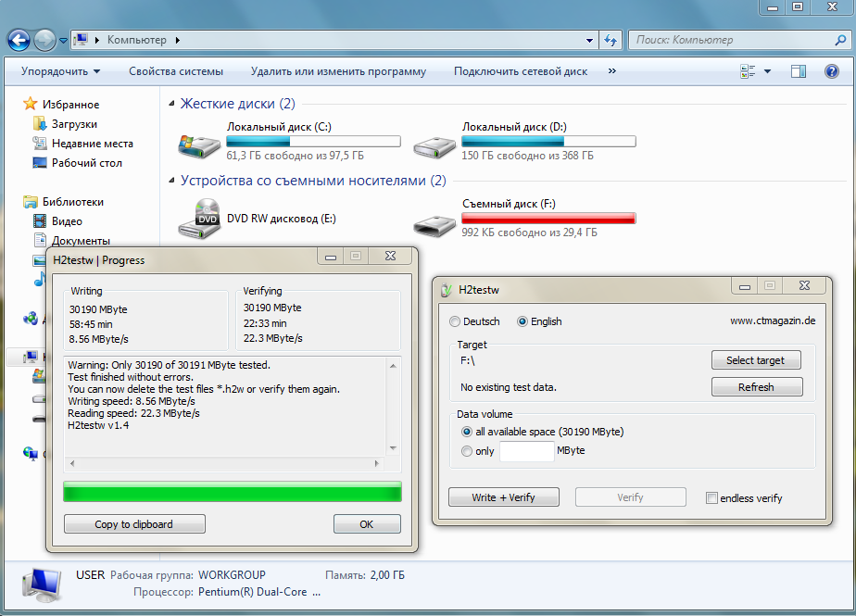Open Видео library in navigation pane

[67, 221]
